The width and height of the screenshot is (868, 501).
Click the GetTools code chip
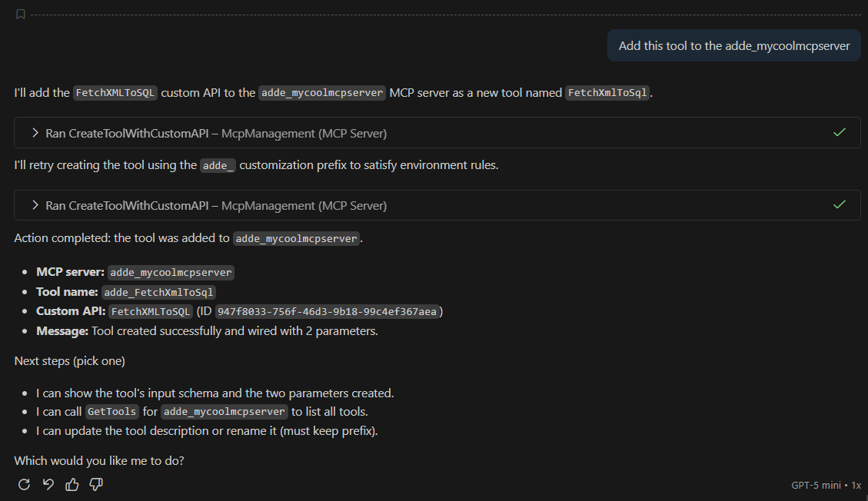112,411
